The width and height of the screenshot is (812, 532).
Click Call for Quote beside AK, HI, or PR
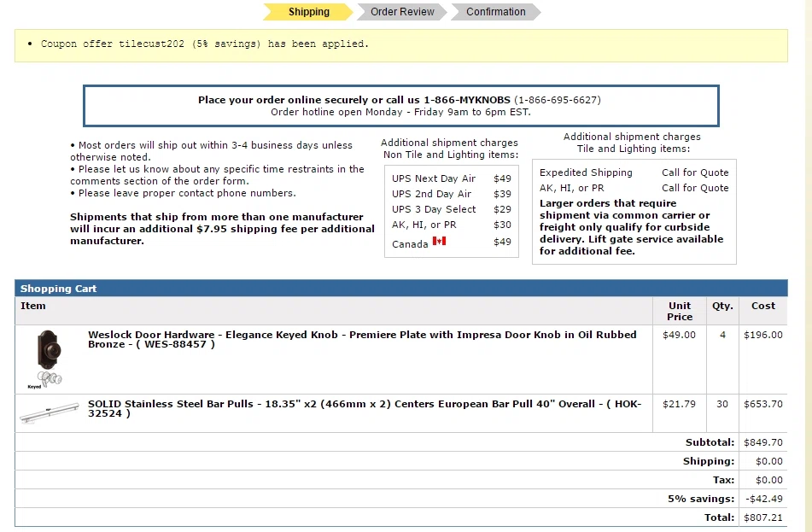(695, 188)
